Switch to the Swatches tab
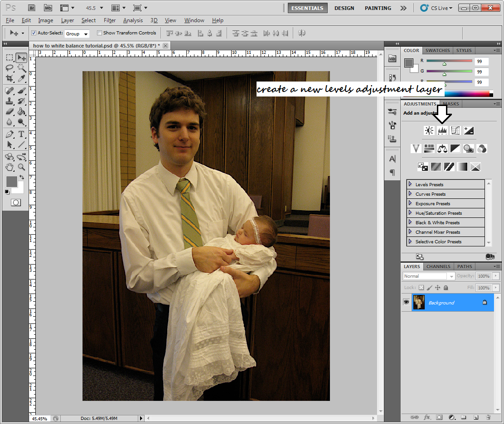 point(437,50)
